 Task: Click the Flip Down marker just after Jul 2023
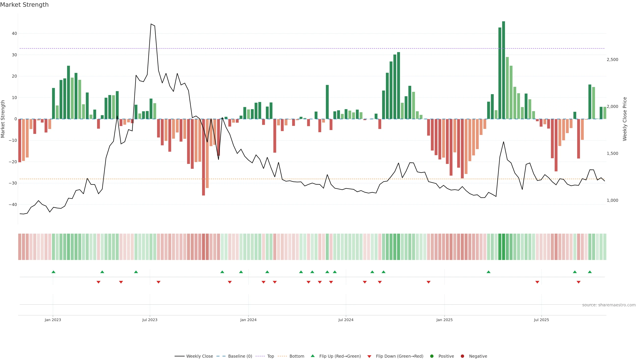click(x=158, y=282)
